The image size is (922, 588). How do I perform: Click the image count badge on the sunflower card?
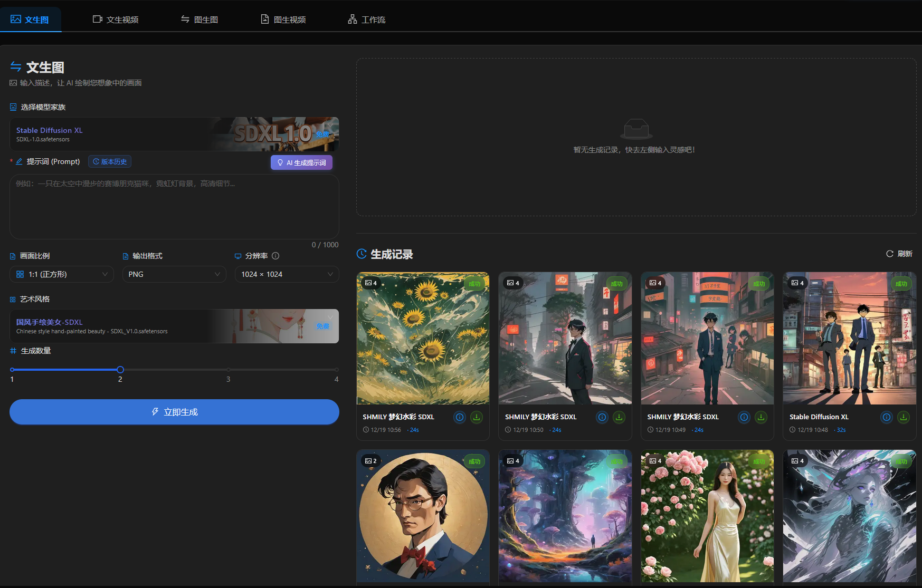[x=371, y=283]
